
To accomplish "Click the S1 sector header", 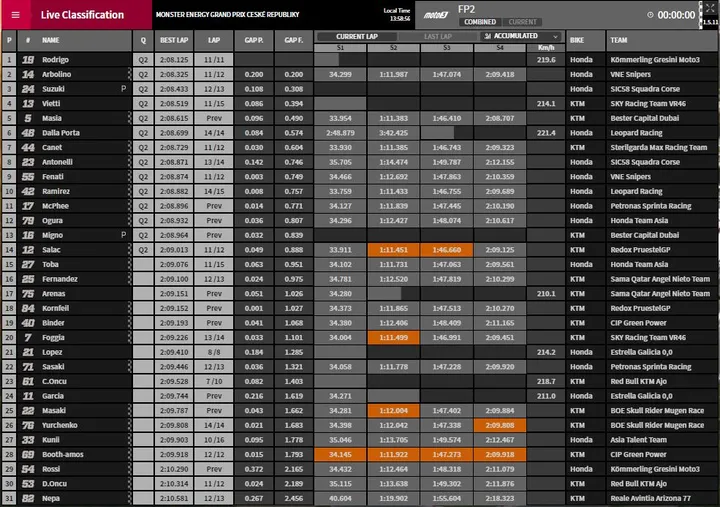I will point(340,48).
